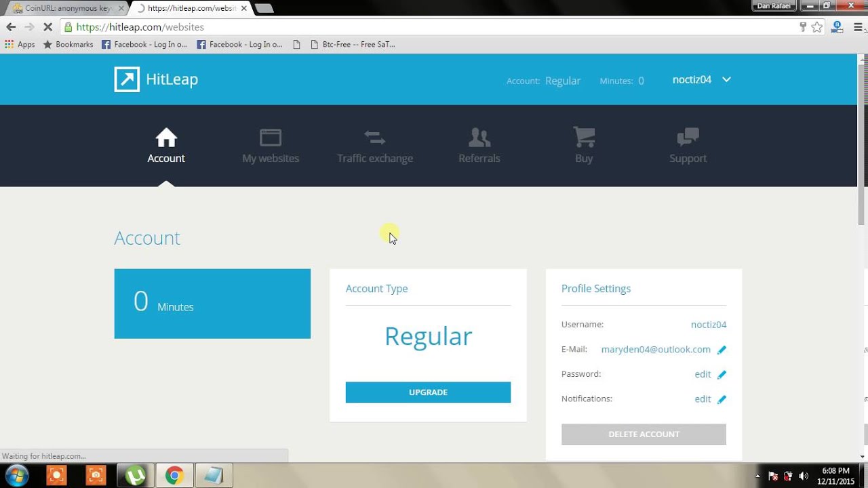Open the Support section

[x=688, y=146]
